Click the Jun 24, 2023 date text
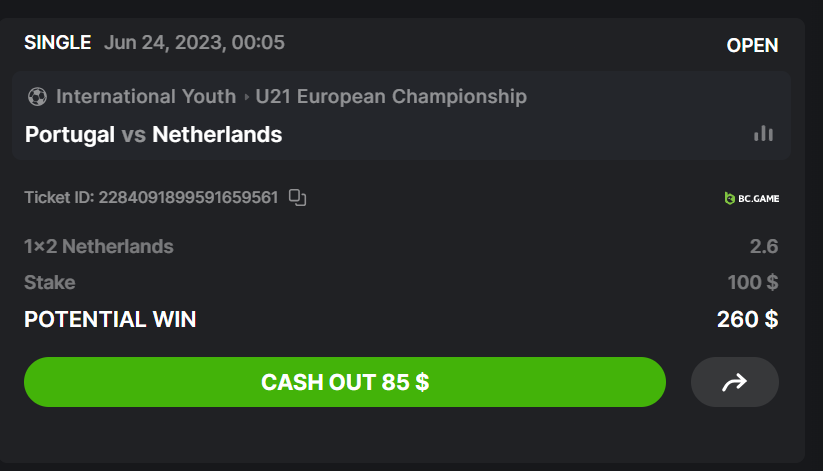The image size is (823, 471). coord(194,43)
